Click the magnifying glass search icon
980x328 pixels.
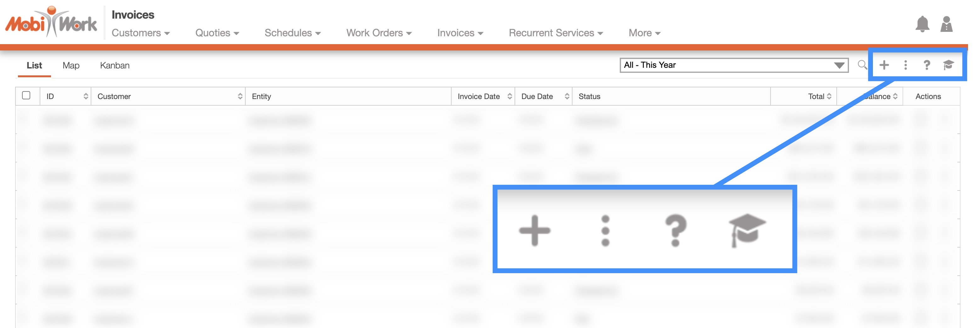(862, 65)
